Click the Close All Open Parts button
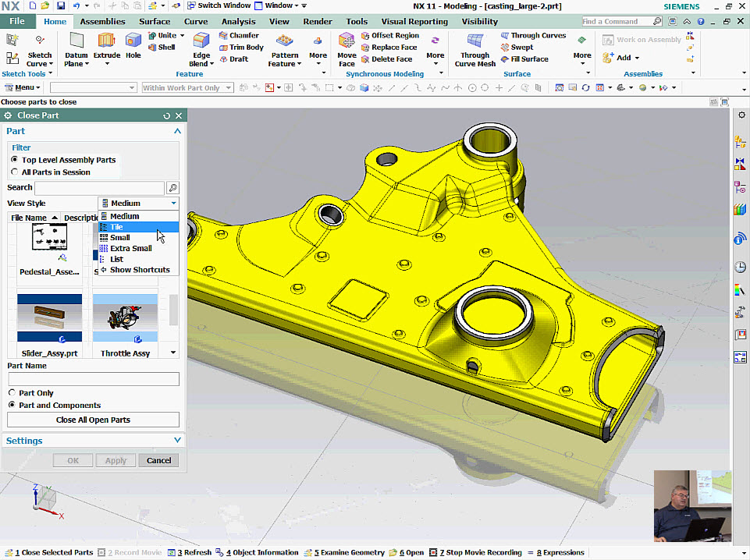 92,420
